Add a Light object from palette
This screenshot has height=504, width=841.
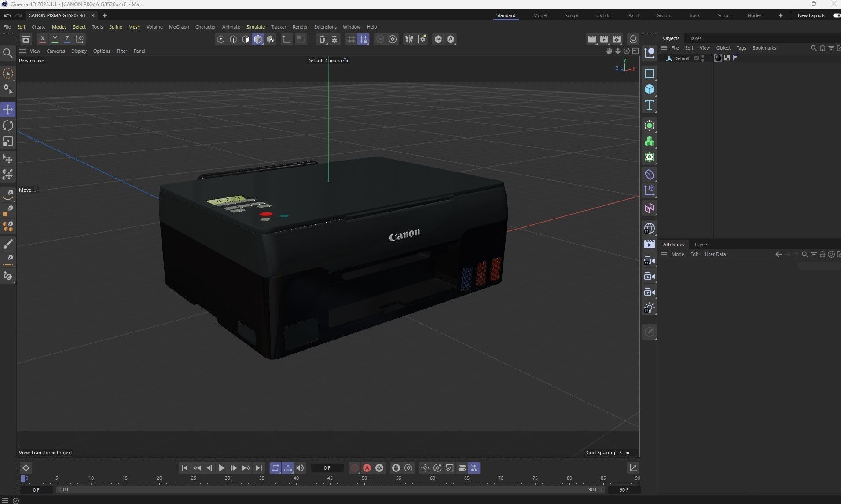[x=650, y=308]
